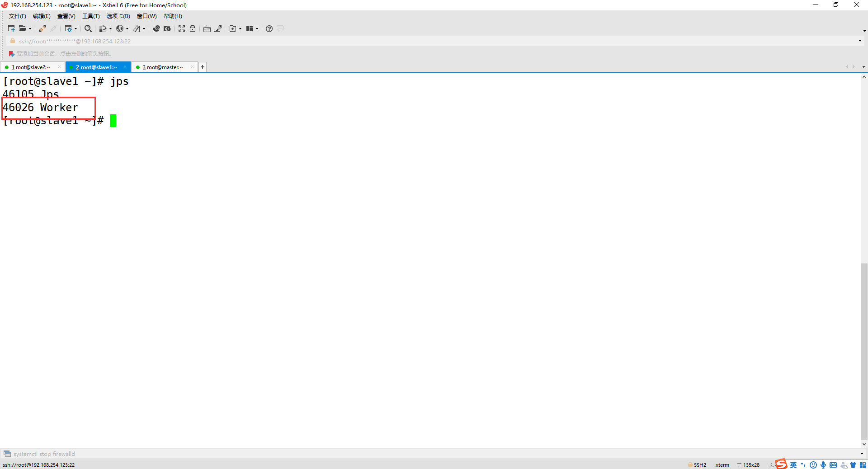The width and height of the screenshot is (868, 469).
Task: Open the 选项卡(B) menu
Action: pos(118,16)
